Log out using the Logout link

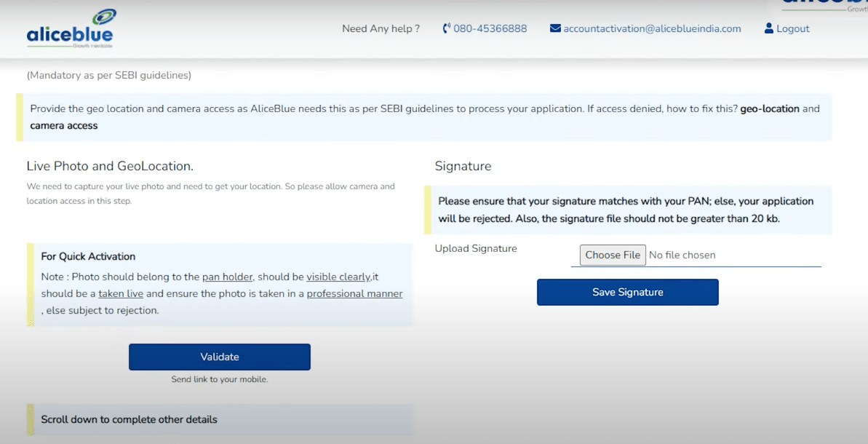point(793,29)
